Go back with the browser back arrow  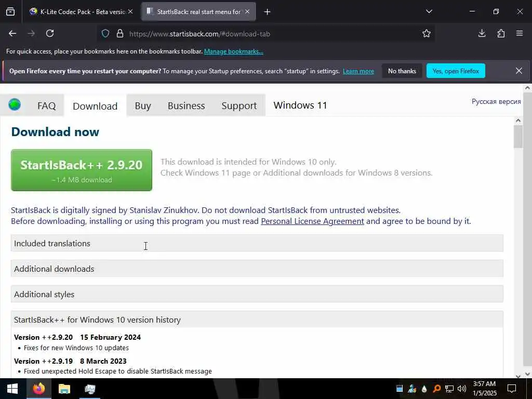(12, 33)
